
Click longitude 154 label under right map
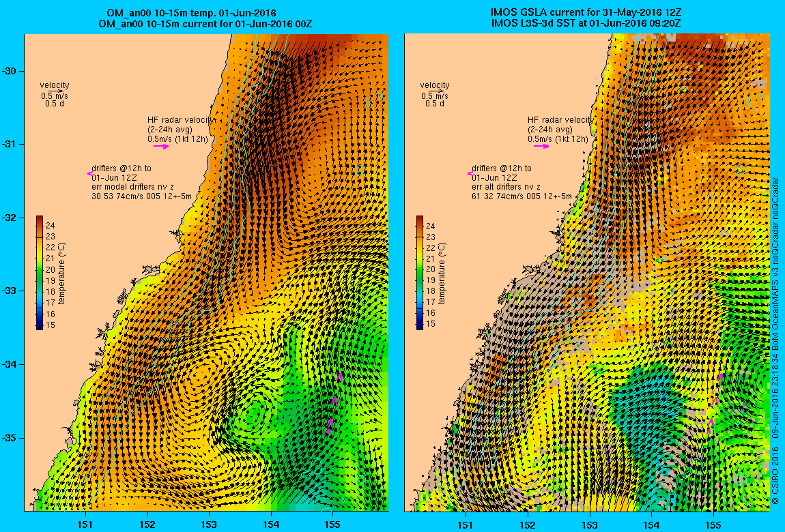click(x=651, y=524)
